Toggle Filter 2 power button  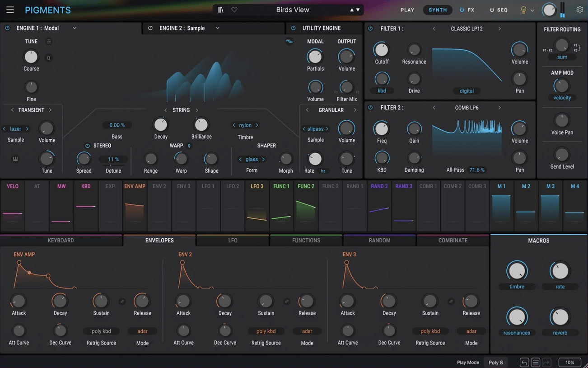pyautogui.click(x=370, y=108)
